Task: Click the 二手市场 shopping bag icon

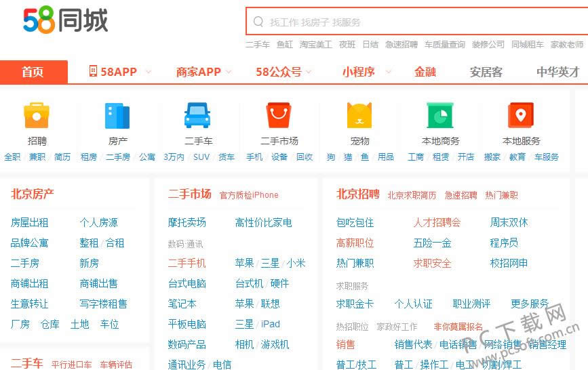Action: pyautogui.click(x=279, y=115)
